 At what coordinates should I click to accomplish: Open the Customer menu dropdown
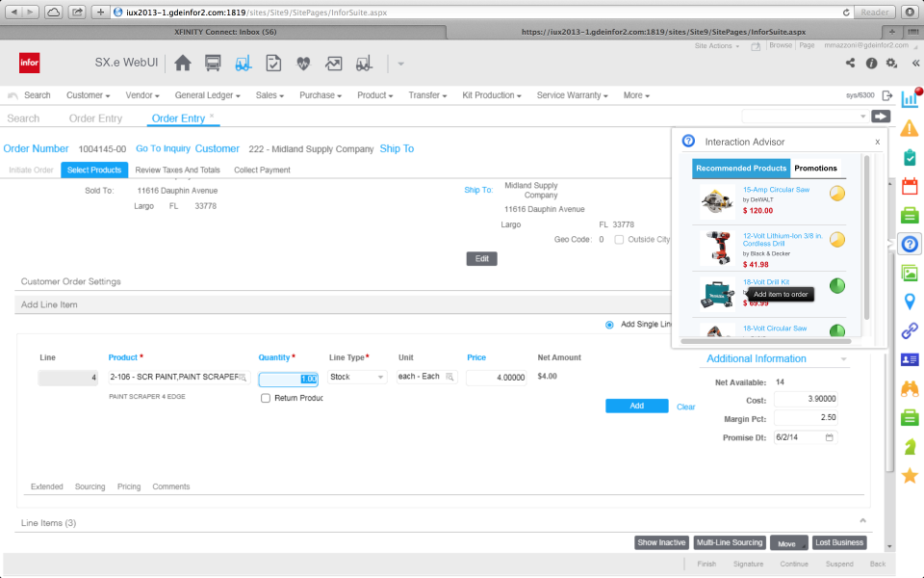click(88, 95)
